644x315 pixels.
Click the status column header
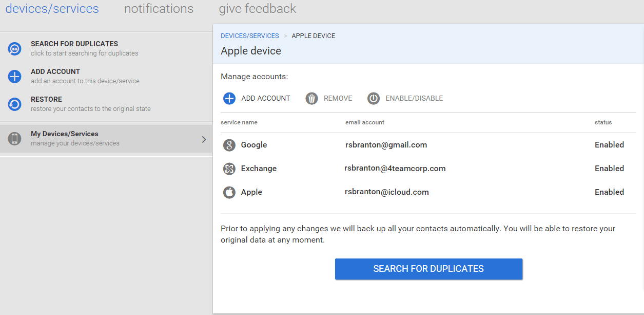(x=603, y=122)
